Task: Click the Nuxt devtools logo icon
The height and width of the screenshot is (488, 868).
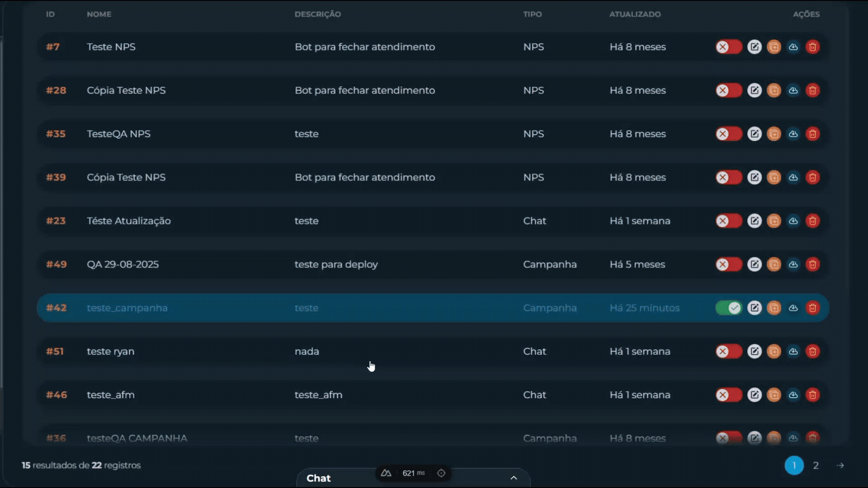Action: tap(386, 473)
